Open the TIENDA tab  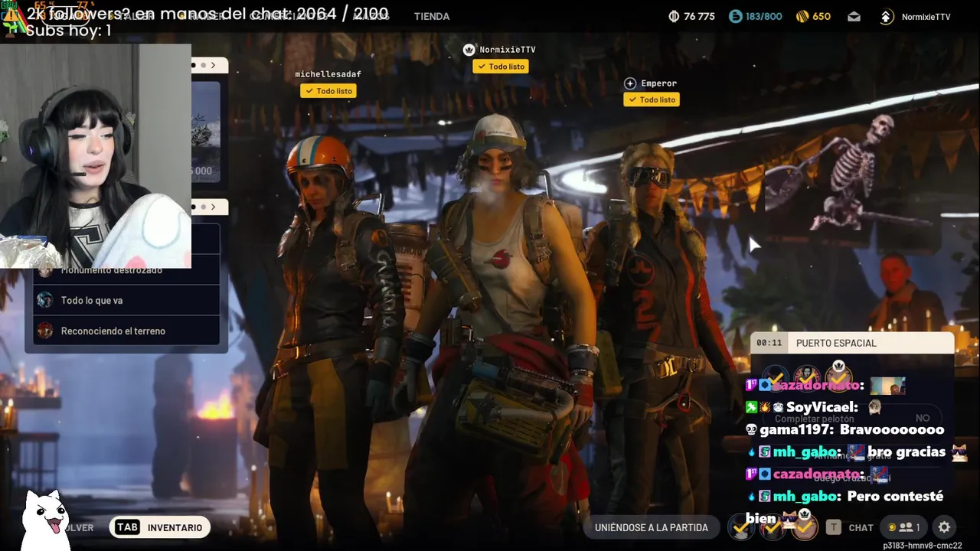click(x=432, y=16)
